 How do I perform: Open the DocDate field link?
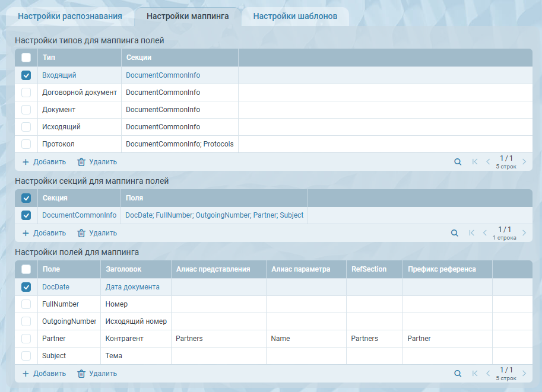pyautogui.click(x=56, y=287)
